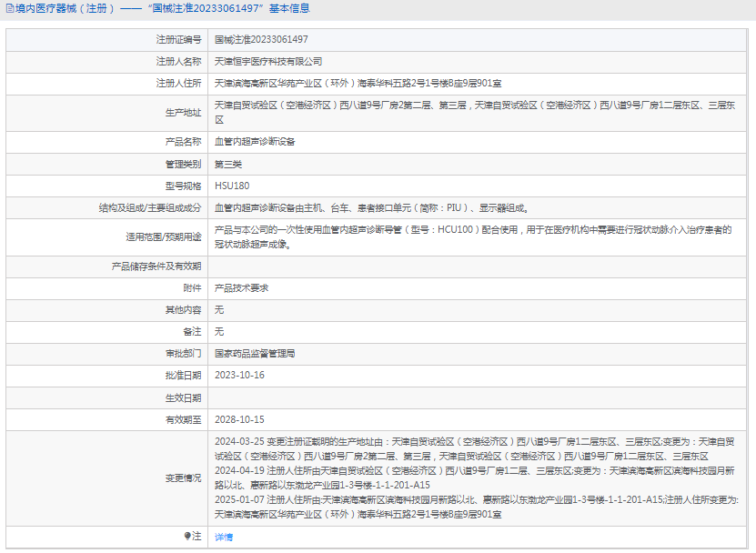
Task: Click the 注册人住所 row label
Action: tap(178, 84)
